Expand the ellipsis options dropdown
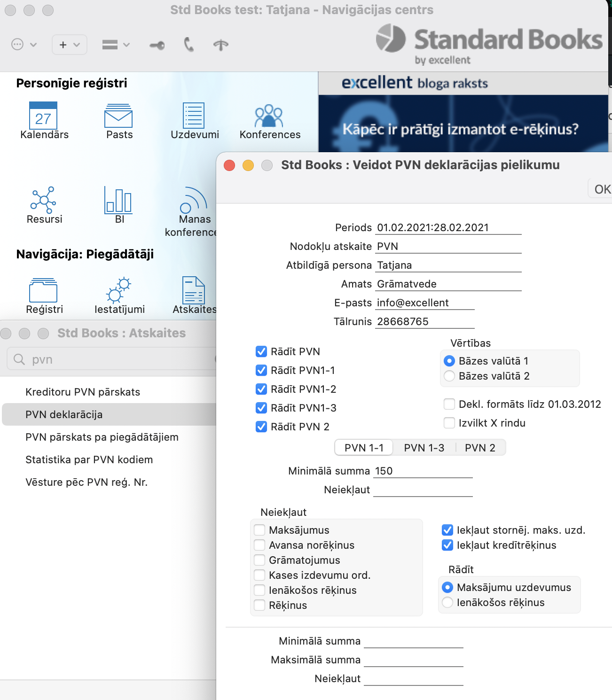 point(24,45)
